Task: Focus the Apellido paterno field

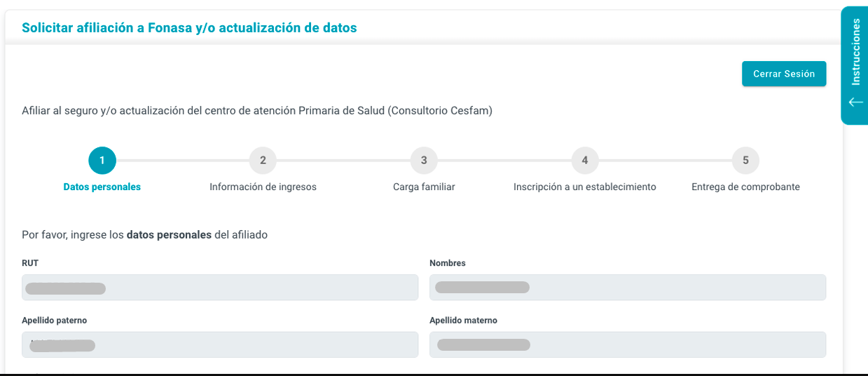Action: pos(220,344)
